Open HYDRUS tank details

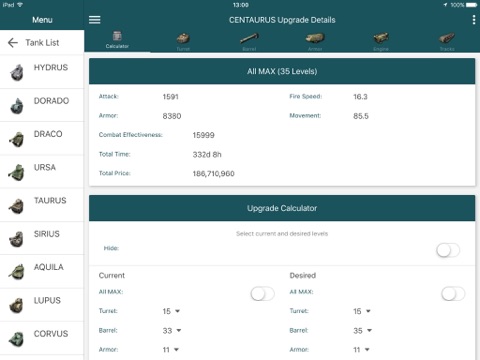click(x=42, y=72)
